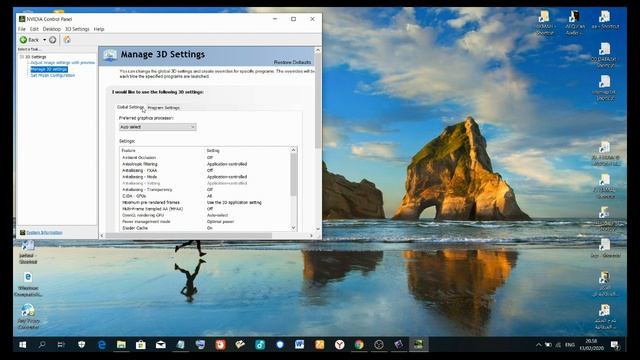Viewport: 640px width, 360px height.
Task: Open Microsoft Store from the taskbar
Action: click(x=141, y=345)
